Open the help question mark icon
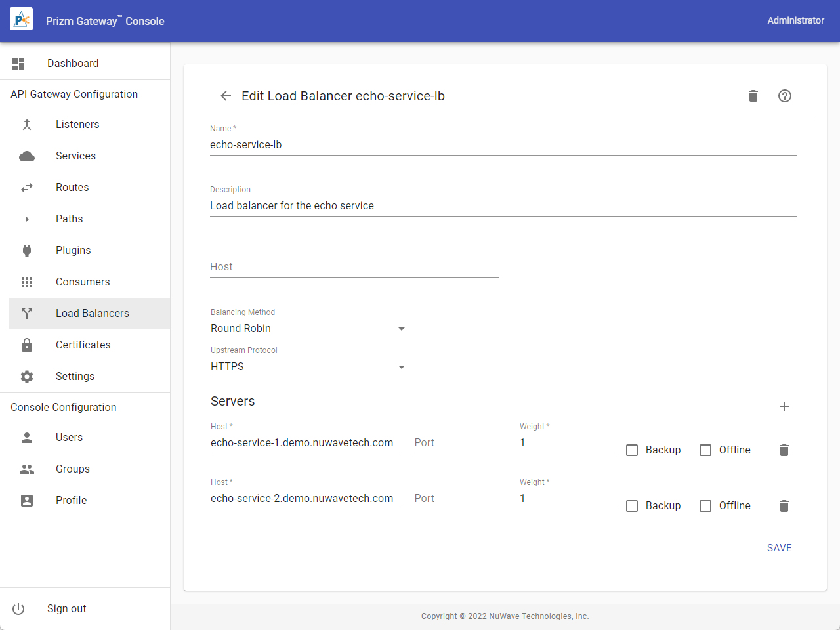 (x=784, y=96)
